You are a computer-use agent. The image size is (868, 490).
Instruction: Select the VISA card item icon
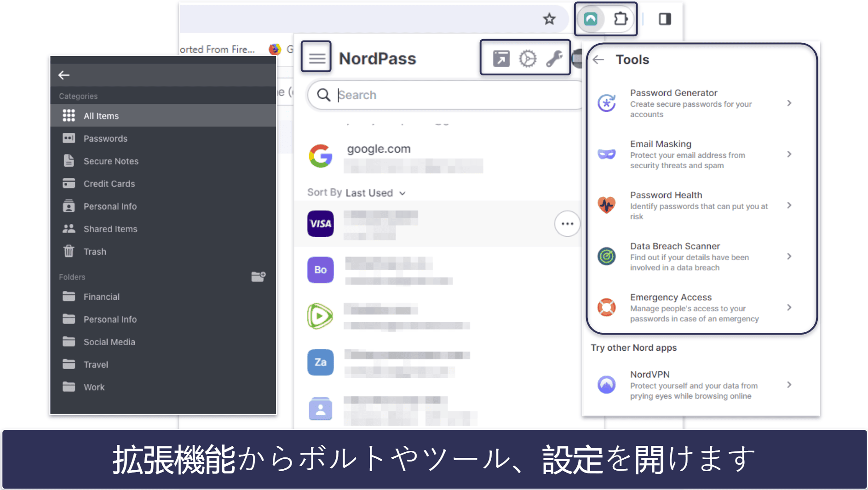click(x=321, y=223)
